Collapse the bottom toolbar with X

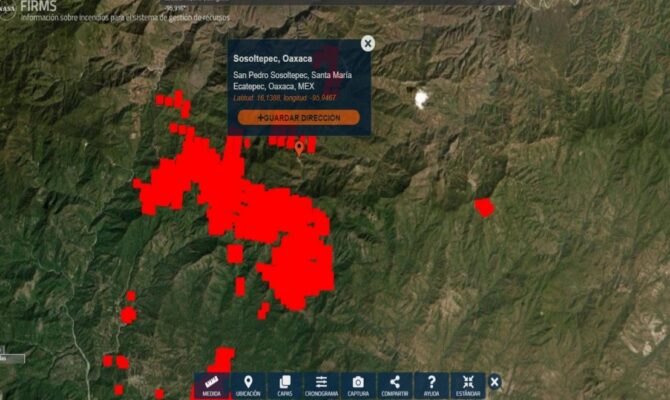[x=494, y=382]
